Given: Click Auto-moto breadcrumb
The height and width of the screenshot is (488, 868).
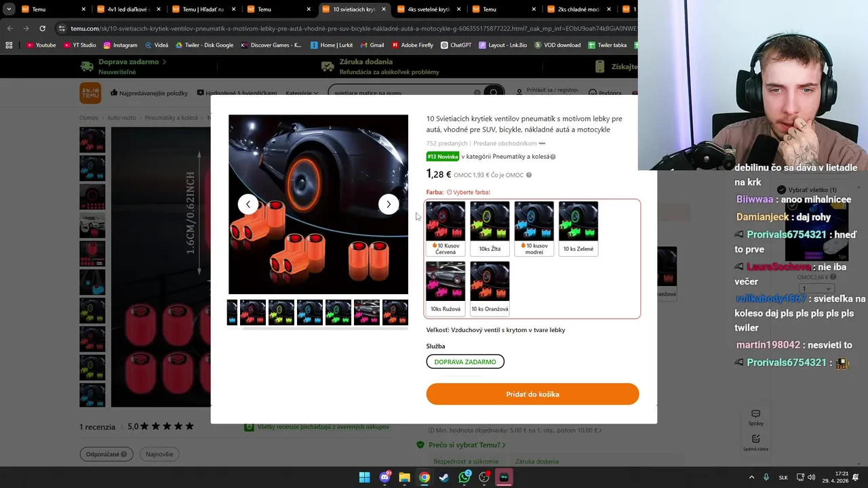Looking at the screenshot, I should coord(121,117).
